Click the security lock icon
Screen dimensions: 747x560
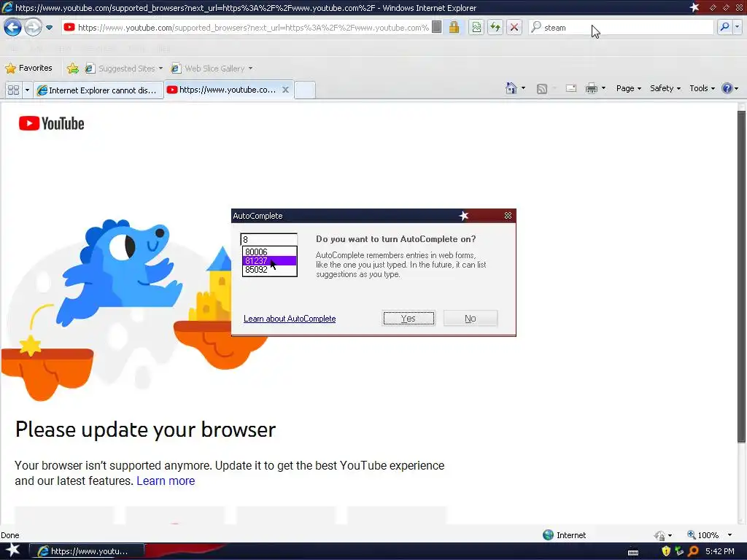(454, 27)
